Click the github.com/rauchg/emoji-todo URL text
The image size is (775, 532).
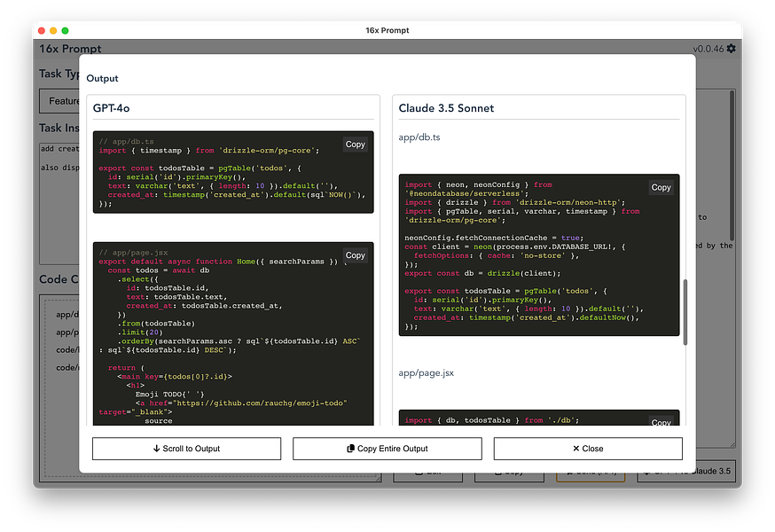click(x=262, y=403)
